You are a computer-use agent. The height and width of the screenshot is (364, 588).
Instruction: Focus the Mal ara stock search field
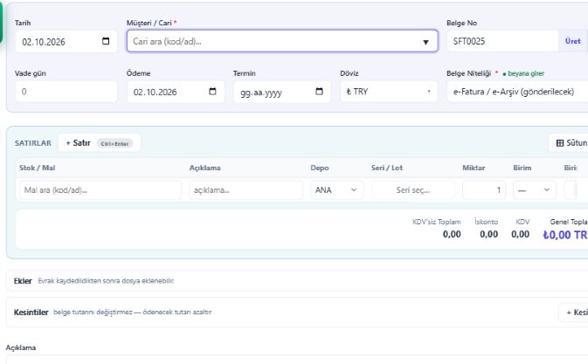100,190
